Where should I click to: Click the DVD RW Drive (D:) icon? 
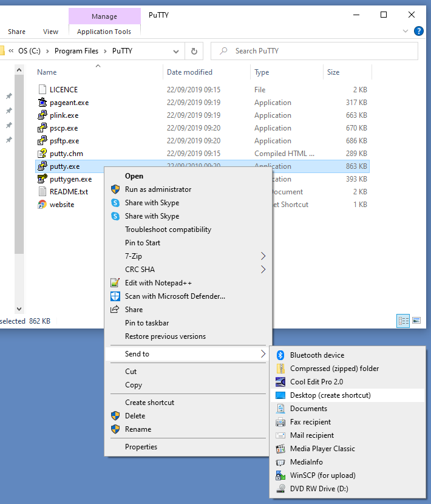coord(280,489)
